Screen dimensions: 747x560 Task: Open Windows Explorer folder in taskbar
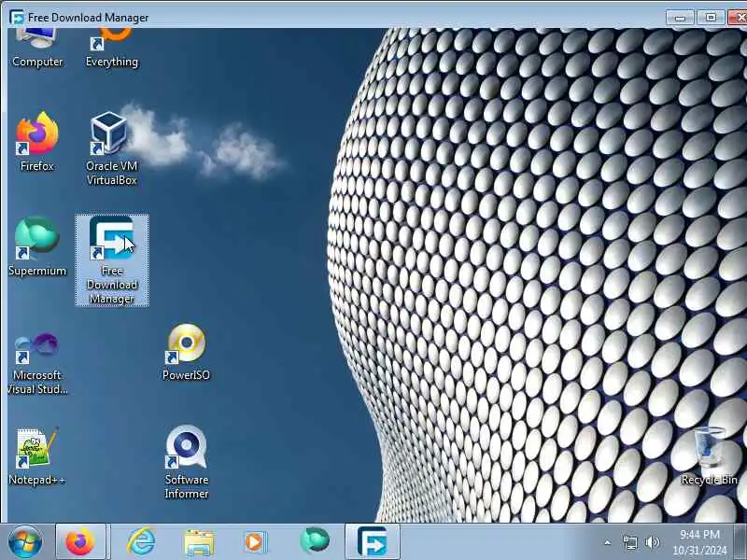pos(199,542)
